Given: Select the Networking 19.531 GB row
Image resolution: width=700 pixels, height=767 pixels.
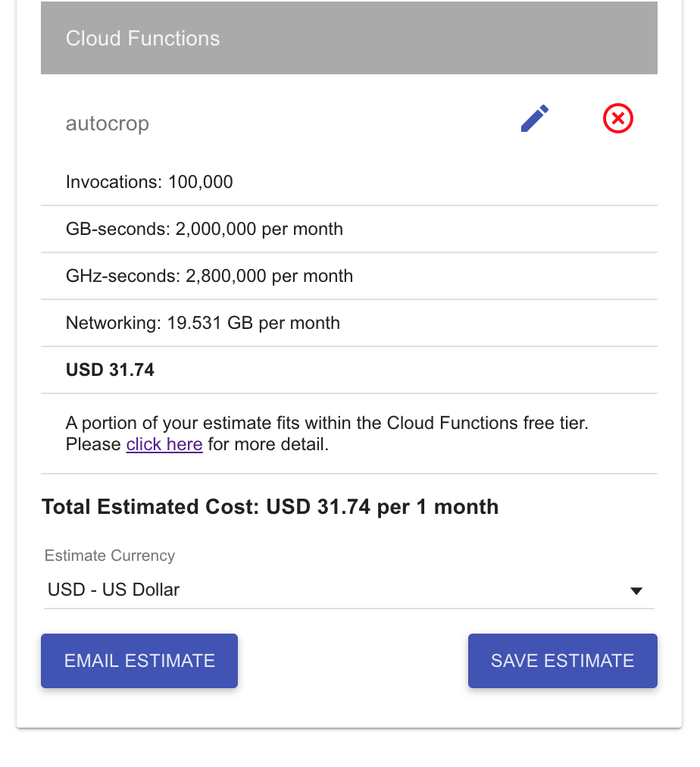Looking at the screenshot, I should click(349, 323).
